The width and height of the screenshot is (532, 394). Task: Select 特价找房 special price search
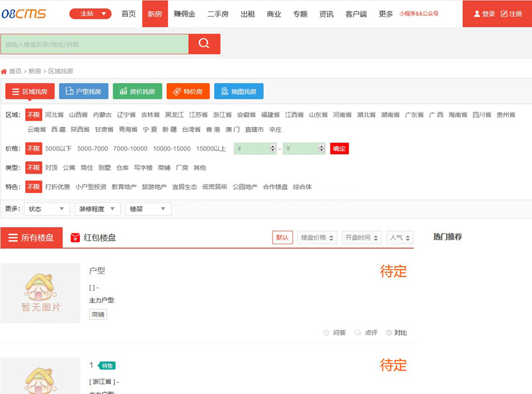coord(188,91)
